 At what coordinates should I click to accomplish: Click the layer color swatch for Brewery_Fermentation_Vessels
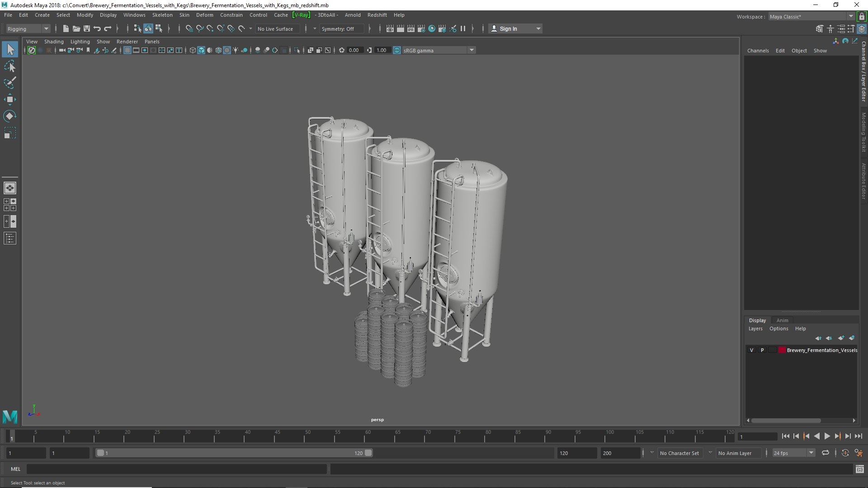[782, 350]
